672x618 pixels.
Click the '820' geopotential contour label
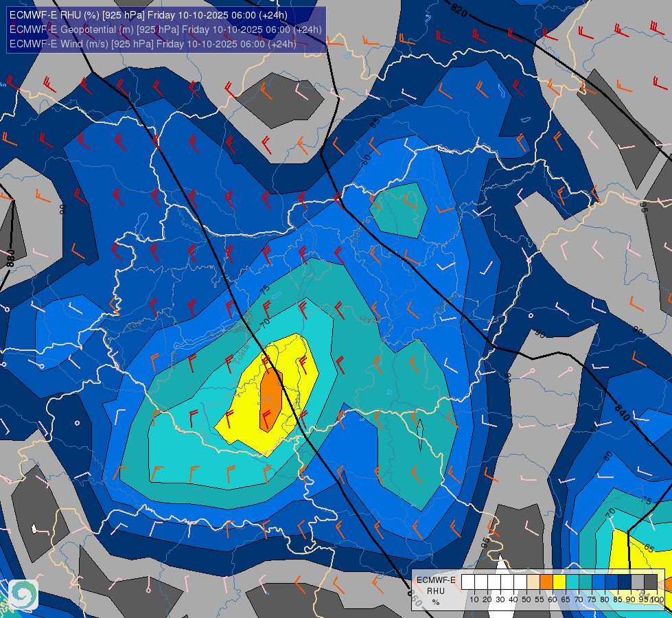pos(459,10)
